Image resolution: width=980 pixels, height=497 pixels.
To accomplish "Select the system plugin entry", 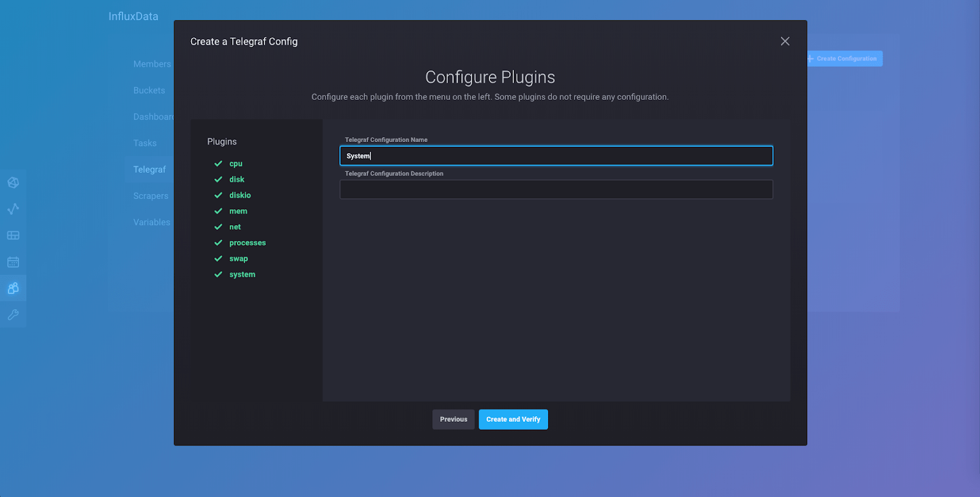I will [243, 275].
